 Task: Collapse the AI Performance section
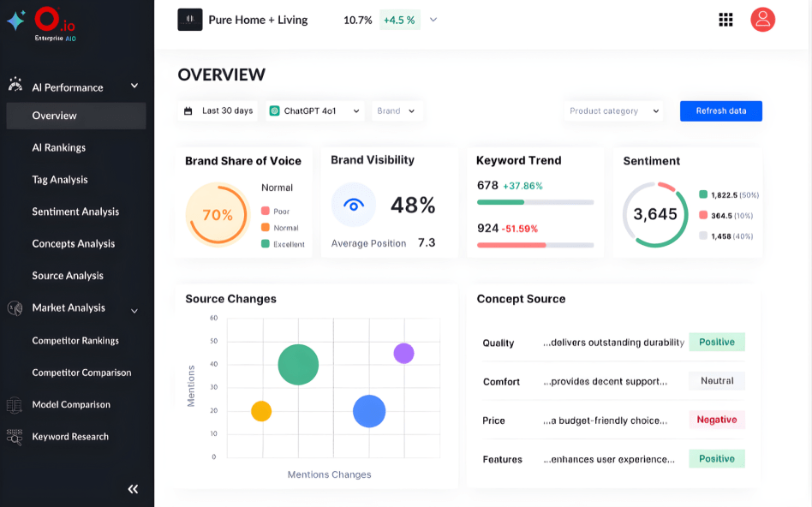tap(134, 86)
